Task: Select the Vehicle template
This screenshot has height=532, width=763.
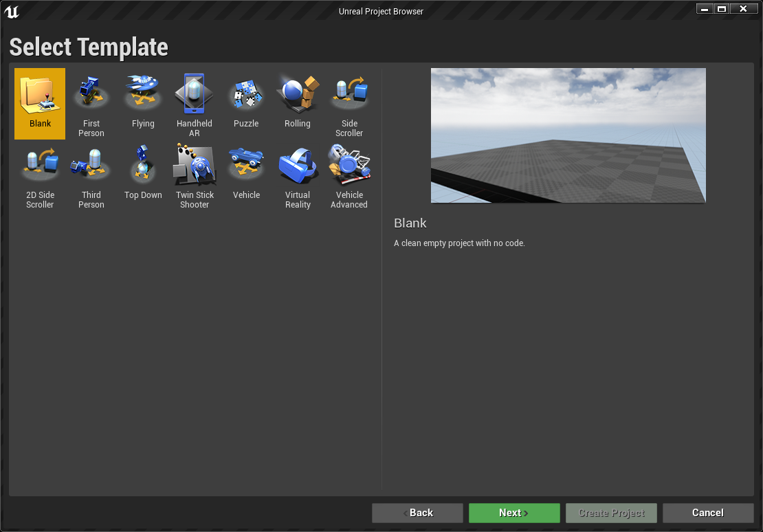Action: point(245,175)
